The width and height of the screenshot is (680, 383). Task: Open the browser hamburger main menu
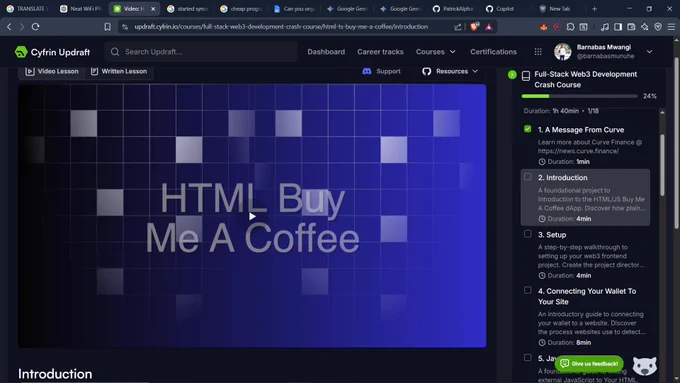coord(671,27)
